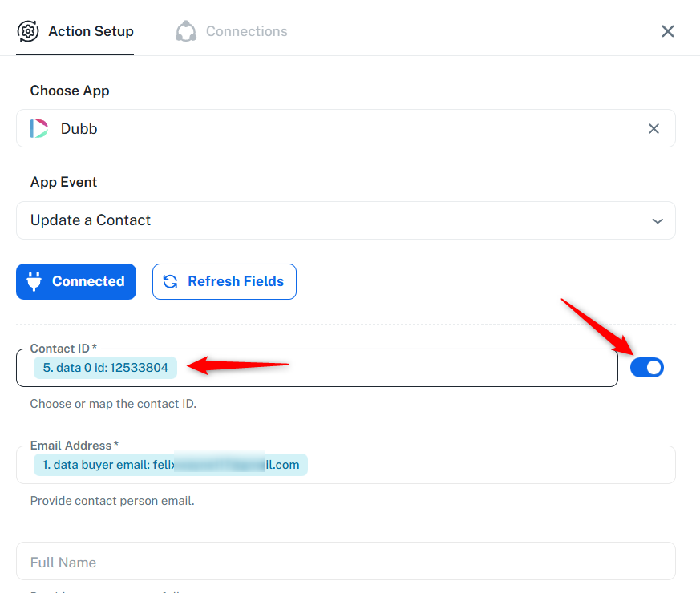The image size is (700, 593).
Task: Focus the Full Name input field
Action: pos(345,562)
